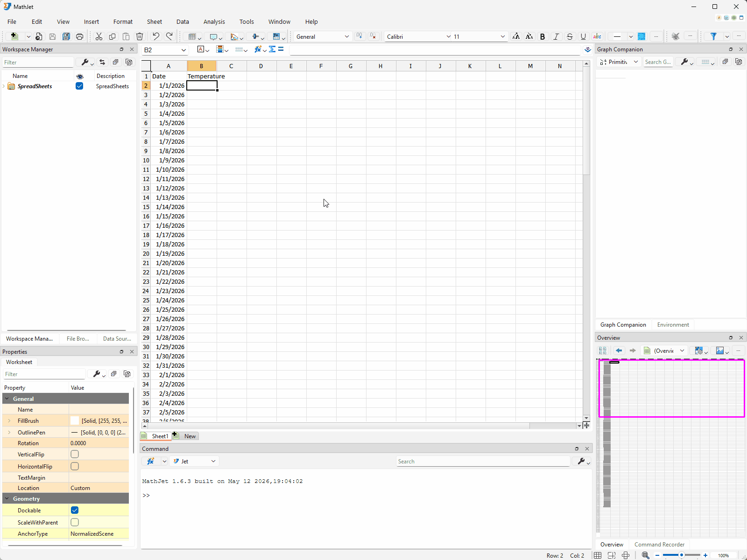
Task: Expand the FillBrush property row
Action: point(9,420)
